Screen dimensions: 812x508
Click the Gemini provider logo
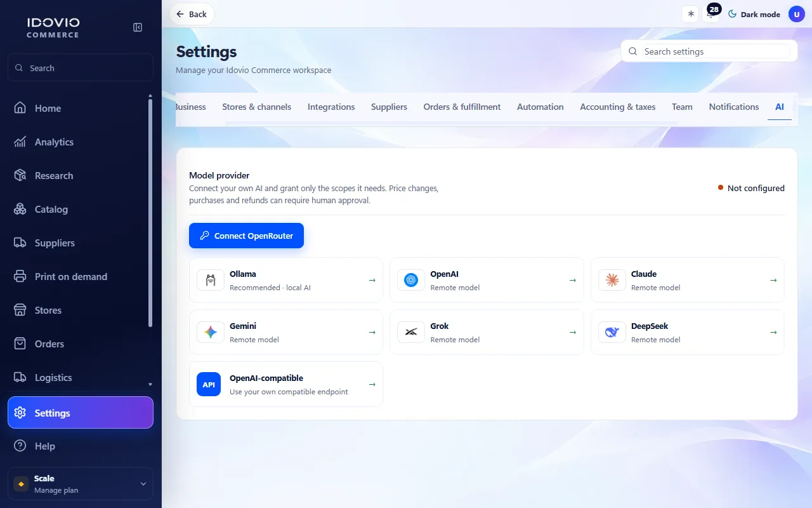click(210, 332)
